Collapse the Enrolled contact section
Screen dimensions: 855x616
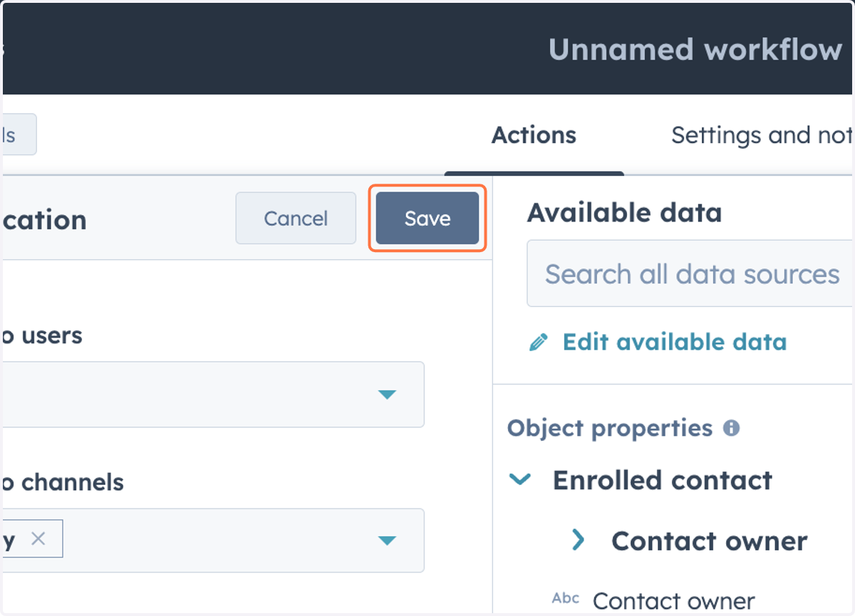[520, 480]
